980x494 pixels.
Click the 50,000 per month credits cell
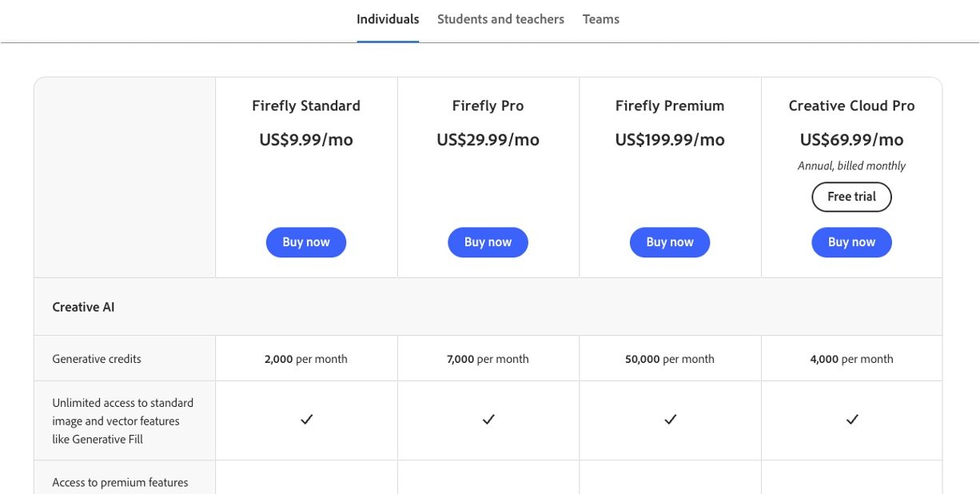tap(670, 359)
